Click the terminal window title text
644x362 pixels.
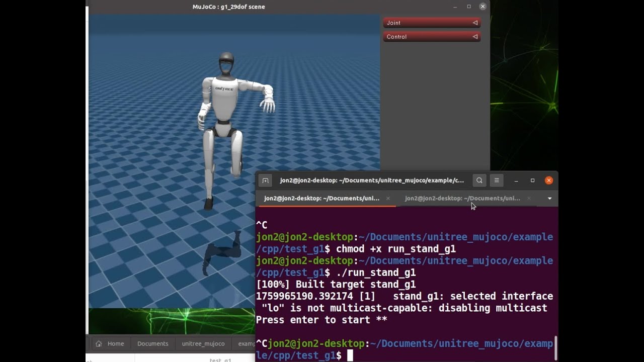tap(372, 180)
